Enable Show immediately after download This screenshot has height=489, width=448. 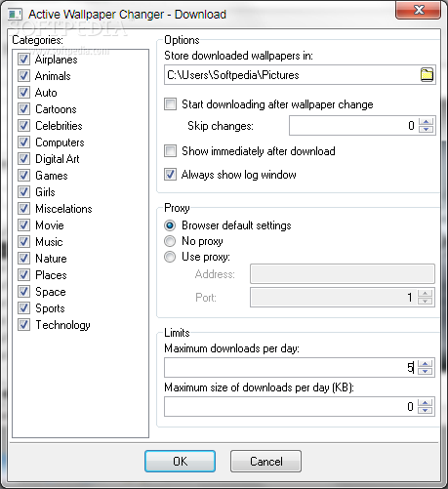click(170, 151)
